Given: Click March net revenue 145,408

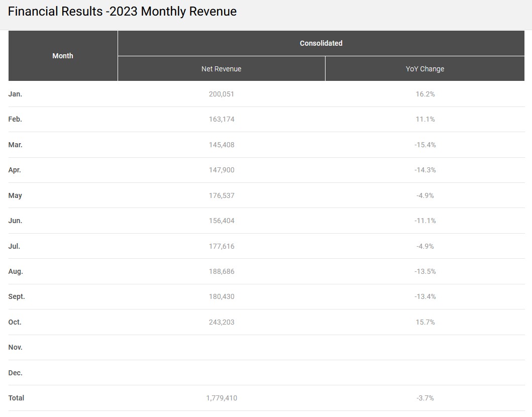Looking at the screenshot, I should pyautogui.click(x=222, y=145).
